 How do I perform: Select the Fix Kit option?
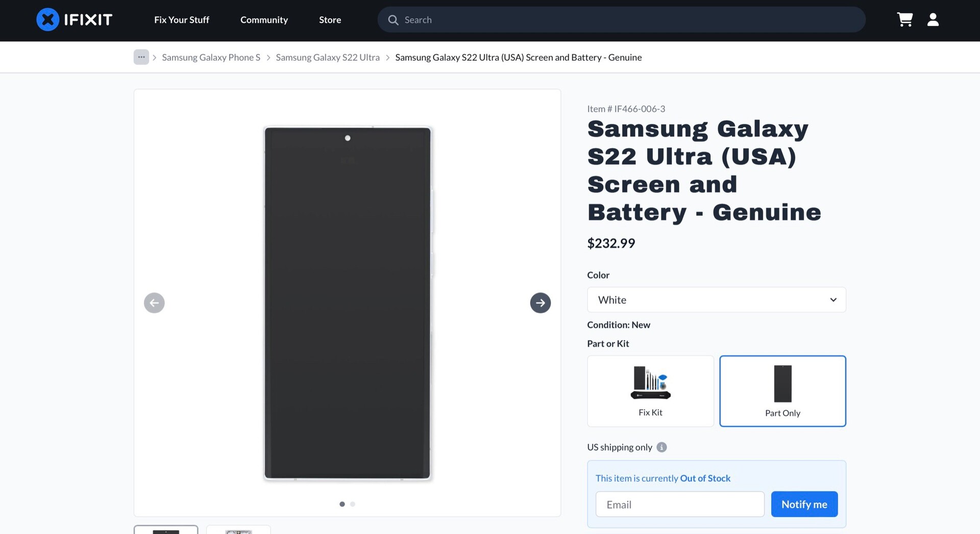tap(650, 391)
